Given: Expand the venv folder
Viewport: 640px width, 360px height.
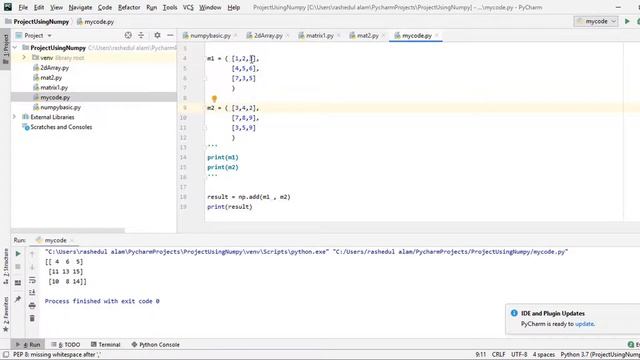Looking at the screenshot, I should coord(24,58).
